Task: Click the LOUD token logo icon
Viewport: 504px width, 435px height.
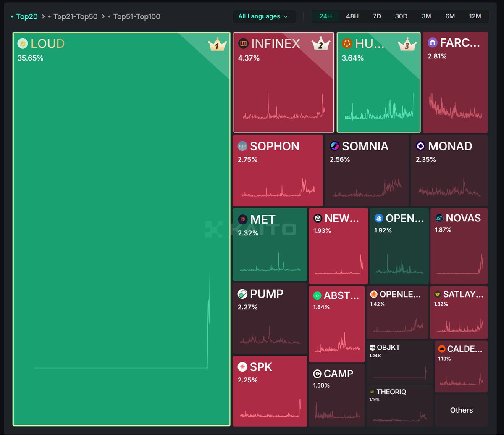Action: click(x=23, y=43)
